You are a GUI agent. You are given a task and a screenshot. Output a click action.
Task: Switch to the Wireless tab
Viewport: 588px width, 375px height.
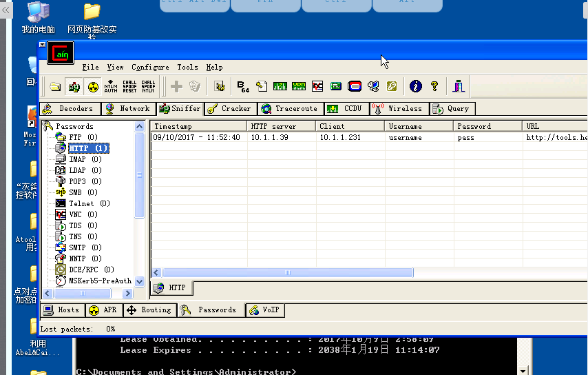coord(399,109)
